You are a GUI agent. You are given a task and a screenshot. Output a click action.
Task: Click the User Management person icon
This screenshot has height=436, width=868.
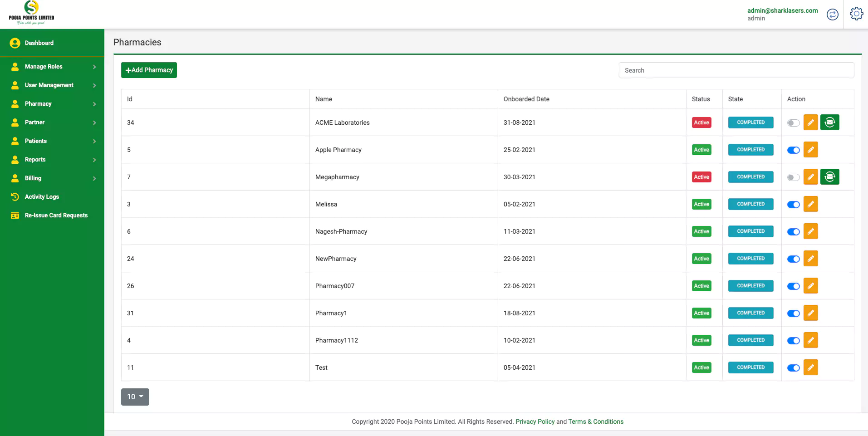click(x=15, y=85)
